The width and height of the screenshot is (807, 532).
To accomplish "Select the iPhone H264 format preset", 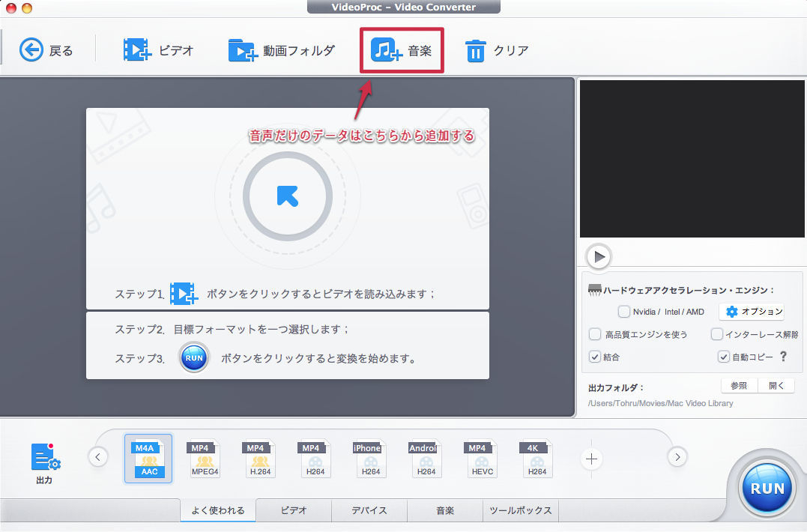I will click(370, 459).
